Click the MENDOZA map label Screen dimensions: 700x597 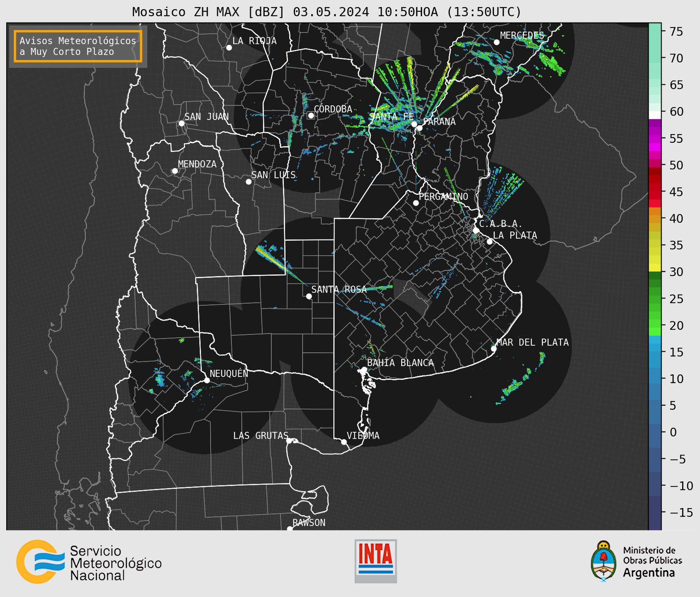197,164
